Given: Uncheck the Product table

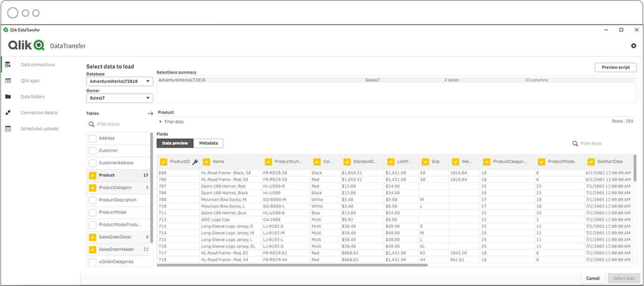Looking at the screenshot, I should [x=92, y=175].
